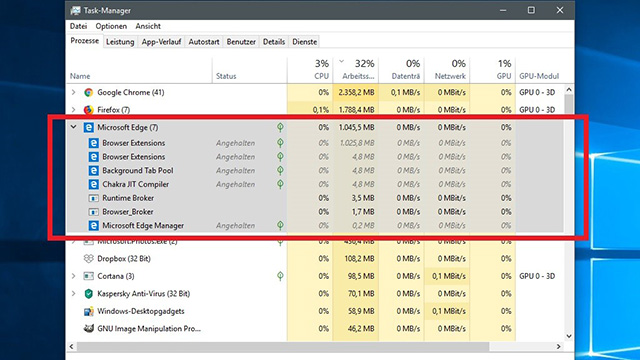Click the icon of the Browser Extensions row using 1.025,8 MB

(93, 143)
